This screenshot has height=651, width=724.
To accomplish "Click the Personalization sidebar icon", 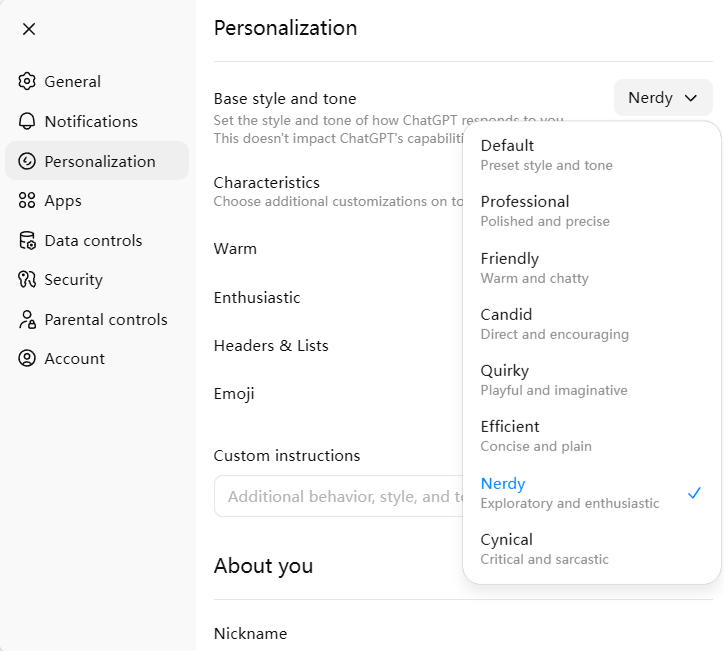I will (27, 161).
